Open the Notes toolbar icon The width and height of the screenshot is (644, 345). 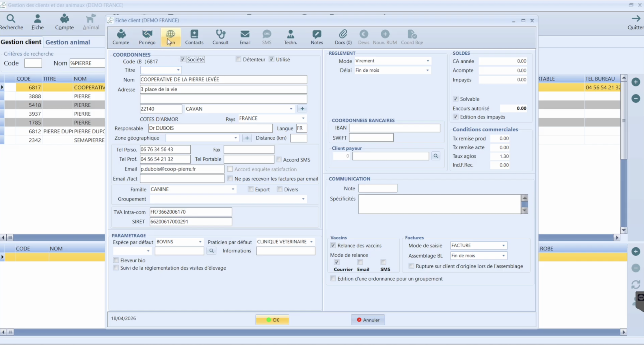(x=317, y=37)
